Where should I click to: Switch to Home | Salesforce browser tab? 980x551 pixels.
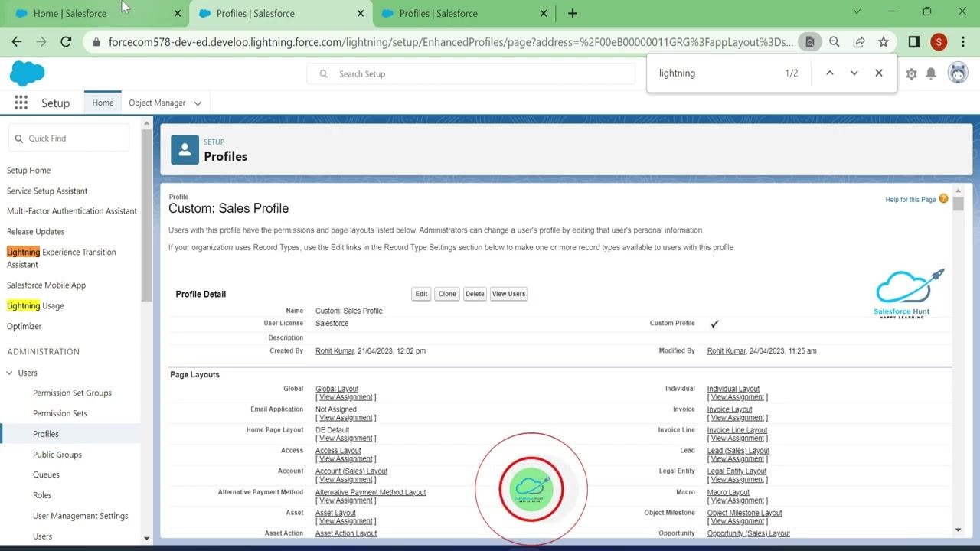[x=70, y=13]
